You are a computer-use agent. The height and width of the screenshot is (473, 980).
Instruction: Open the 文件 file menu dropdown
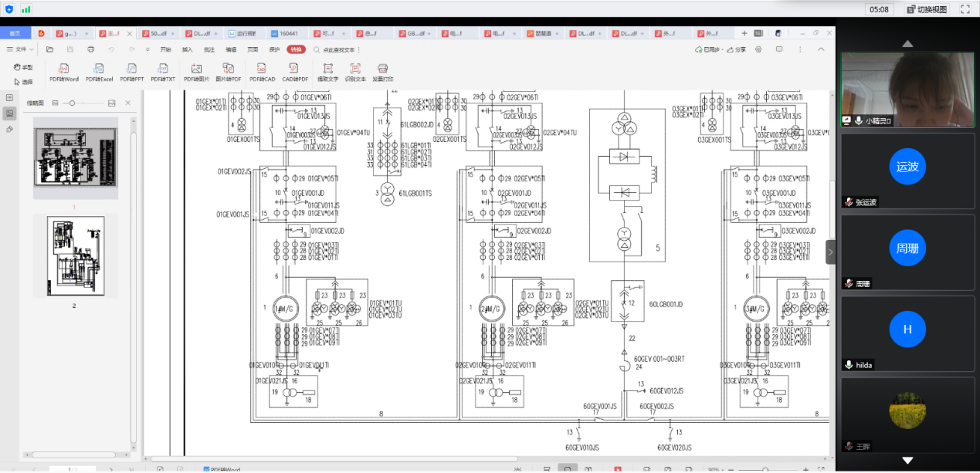tap(21, 49)
